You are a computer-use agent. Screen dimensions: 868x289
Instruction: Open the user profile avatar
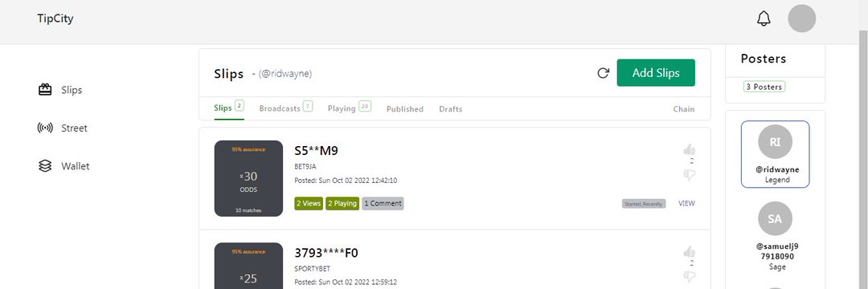801,18
